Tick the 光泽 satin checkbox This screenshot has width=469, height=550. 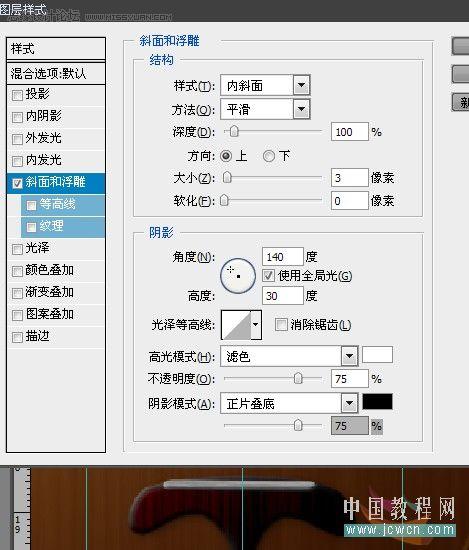17,249
